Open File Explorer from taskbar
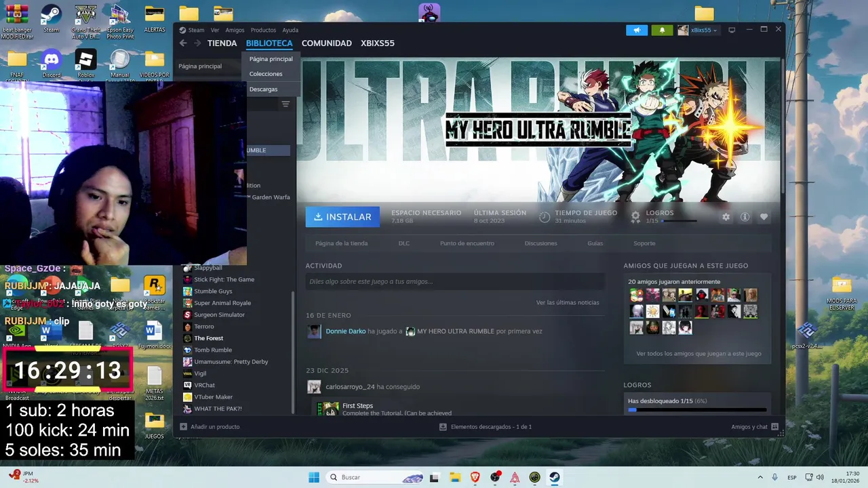The height and width of the screenshot is (488, 868). click(x=455, y=477)
